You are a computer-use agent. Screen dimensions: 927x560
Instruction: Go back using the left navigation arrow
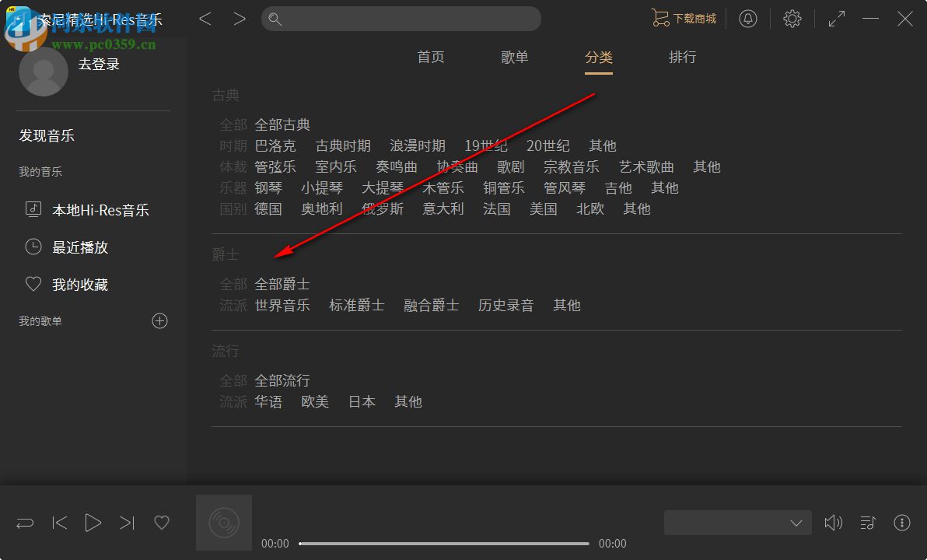click(x=205, y=18)
